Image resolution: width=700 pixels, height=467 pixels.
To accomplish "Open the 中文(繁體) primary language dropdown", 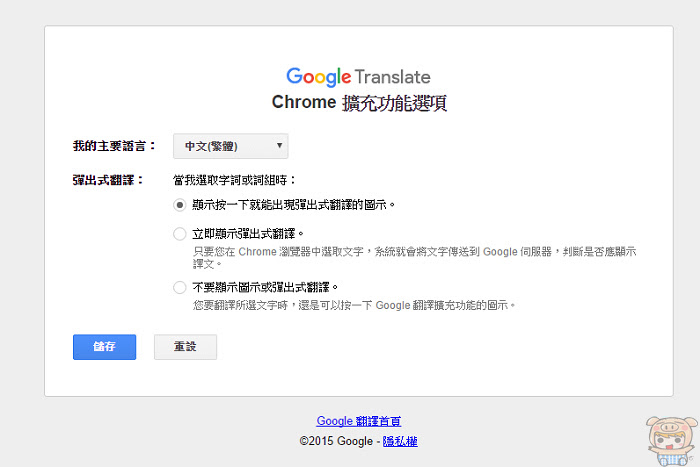I will click(x=230, y=146).
